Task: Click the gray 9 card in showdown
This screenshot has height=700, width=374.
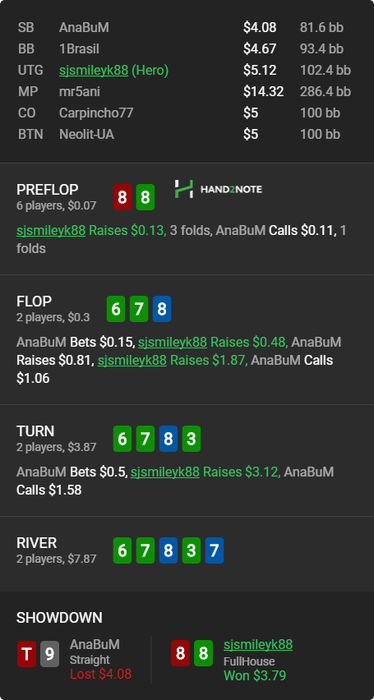Action: pos(50,654)
